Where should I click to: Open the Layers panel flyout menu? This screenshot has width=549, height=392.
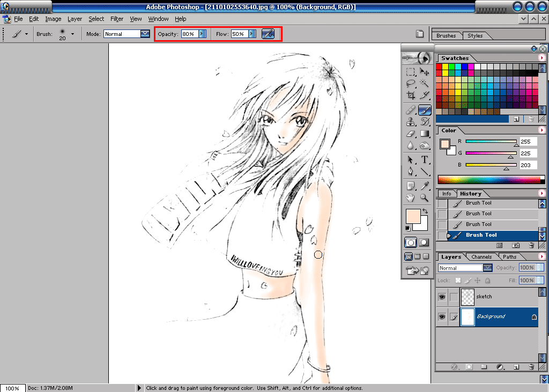point(541,257)
